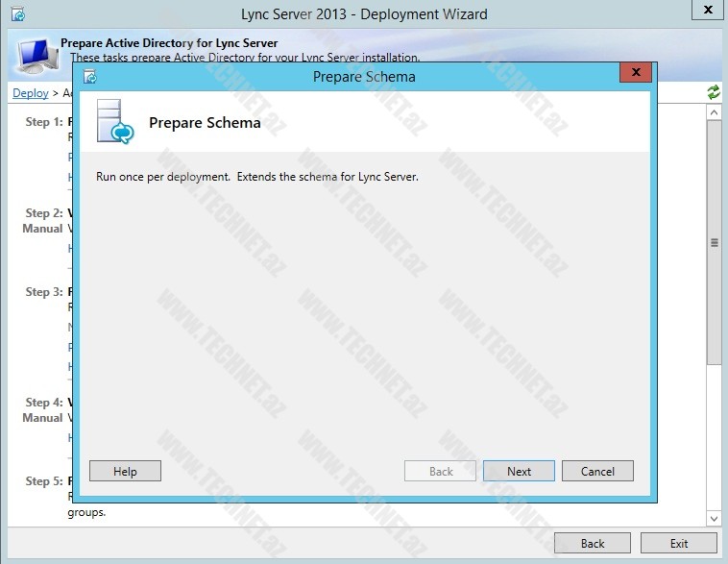728x564 pixels.
Task: Open Help for Prepare Schema
Action: coord(125,471)
